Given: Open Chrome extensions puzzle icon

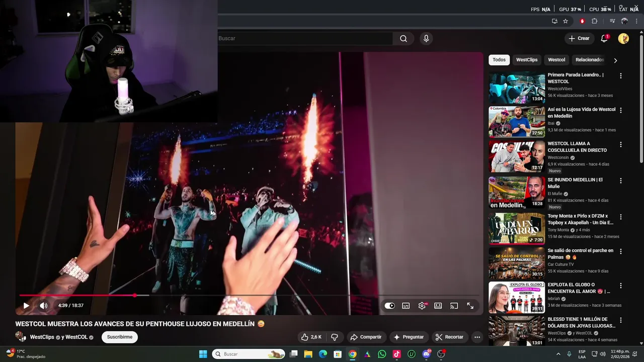Looking at the screenshot, I should pyautogui.click(x=594, y=21).
